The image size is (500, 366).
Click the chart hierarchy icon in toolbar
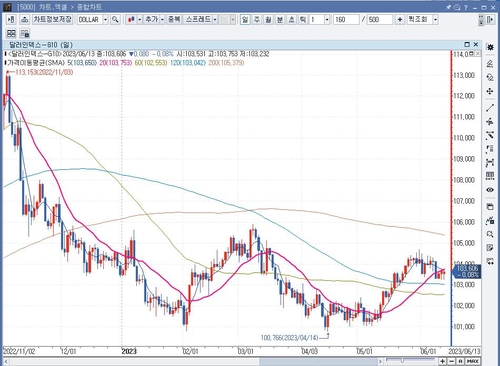coord(24,20)
